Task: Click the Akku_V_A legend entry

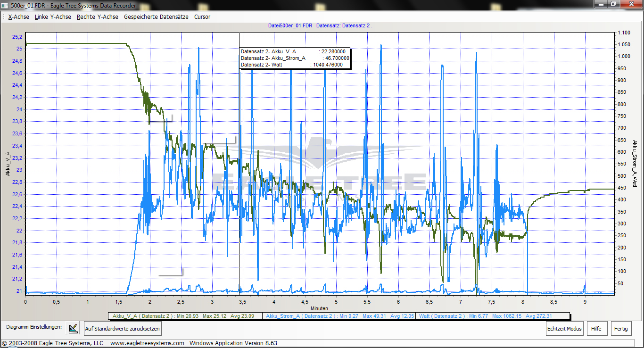Action: point(184,316)
